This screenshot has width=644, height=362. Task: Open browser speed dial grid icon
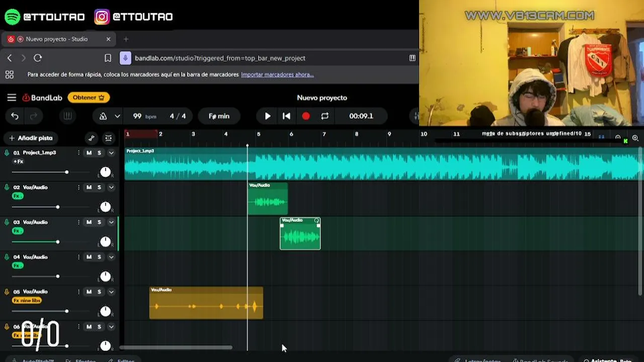[x=9, y=75]
